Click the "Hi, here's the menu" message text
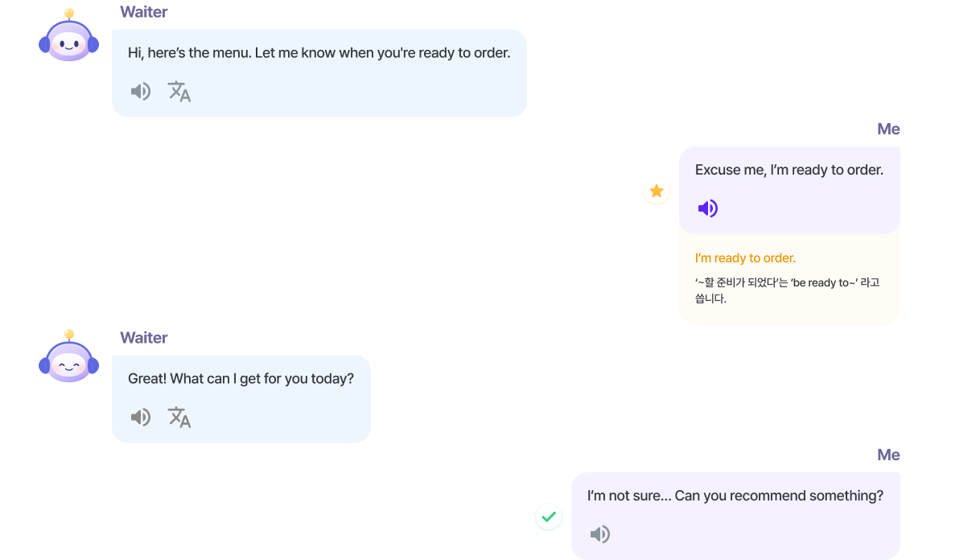 319,53
